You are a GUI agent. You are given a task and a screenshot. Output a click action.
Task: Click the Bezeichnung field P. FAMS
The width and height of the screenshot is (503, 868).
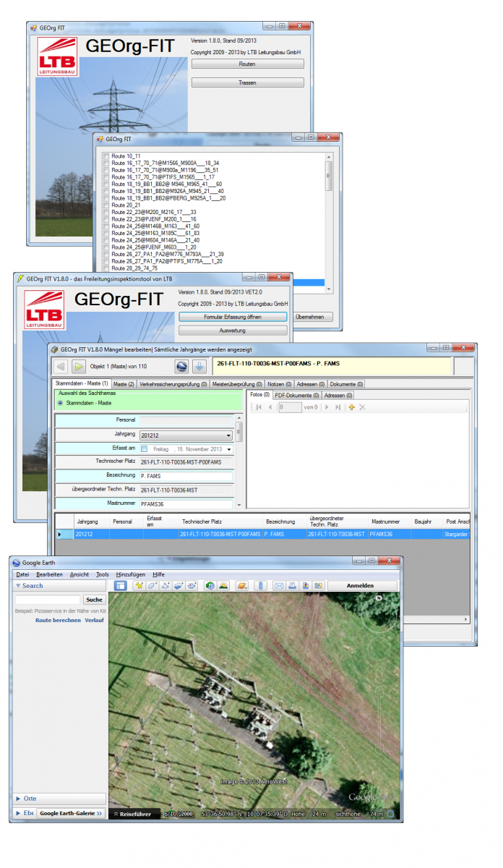[x=186, y=476]
